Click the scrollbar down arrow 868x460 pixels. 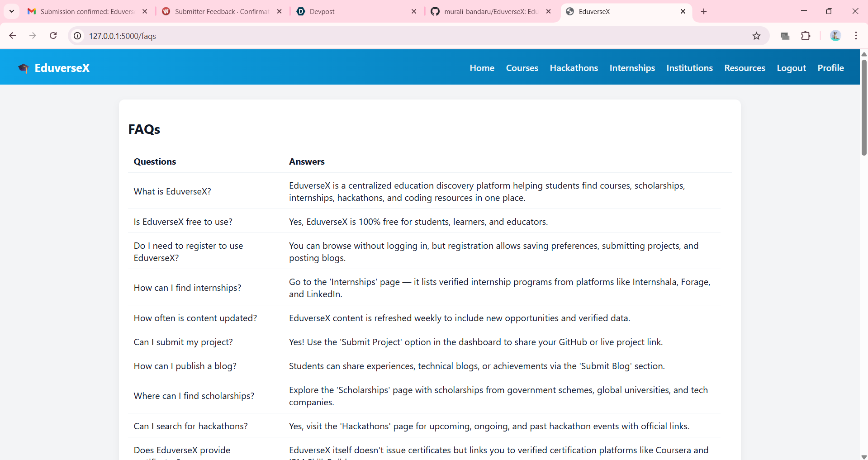[x=864, y=456]
